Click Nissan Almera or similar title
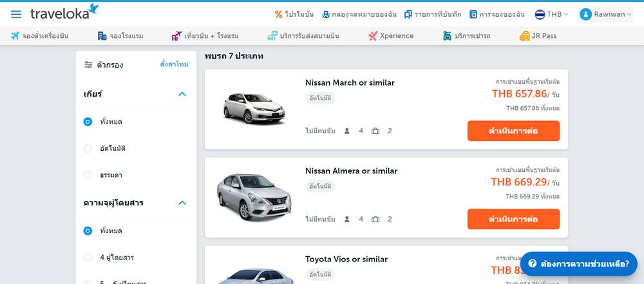Viewport: 644px width, 284px height. click(x=351, y=171)
